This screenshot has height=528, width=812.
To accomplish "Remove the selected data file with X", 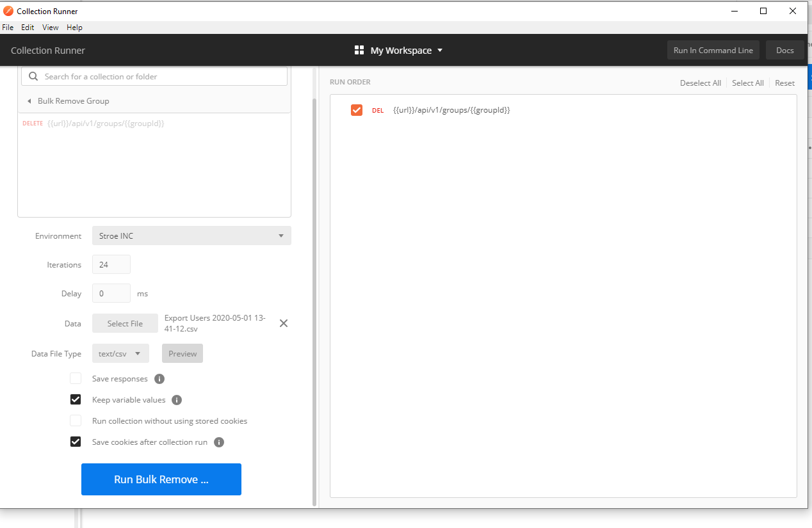I will [284, 323].
